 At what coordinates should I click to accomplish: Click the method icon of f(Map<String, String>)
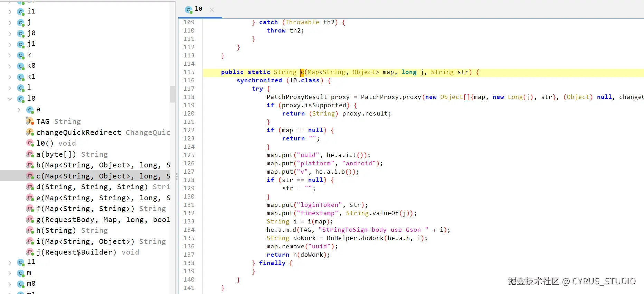click(x=30, y=208)
